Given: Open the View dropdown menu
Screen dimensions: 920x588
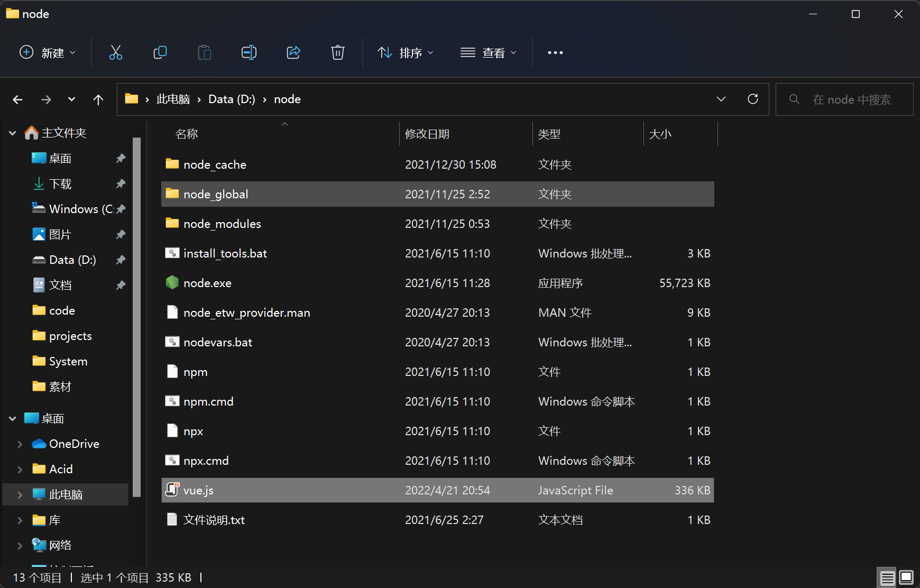Looking at the screenshot, I should click(x=489, y=52).
